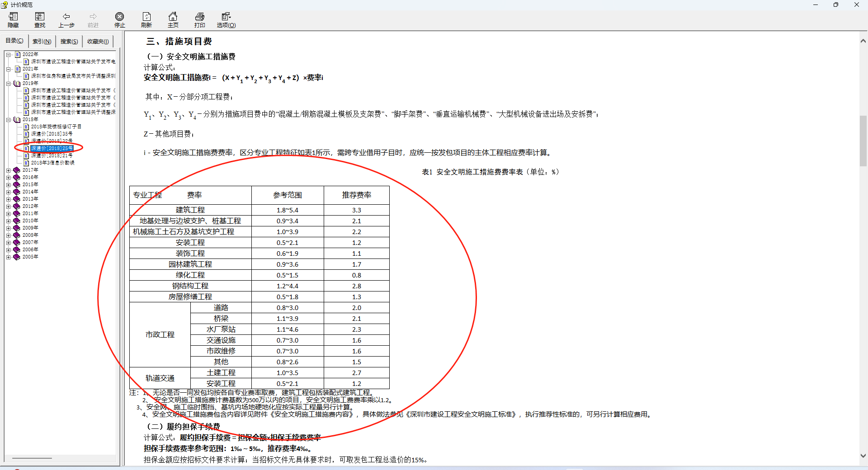The height and width of the screenshot is (470, 868).
Task: Select the highlighted 深建价[2018]25号 topic
Action: coord(52,148)
